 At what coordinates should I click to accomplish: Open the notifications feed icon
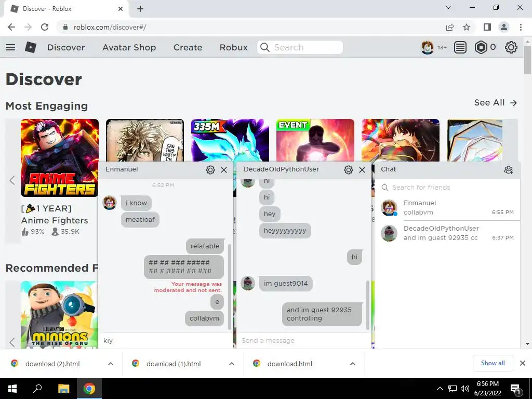pyautogui.click(x=460, y=47)
